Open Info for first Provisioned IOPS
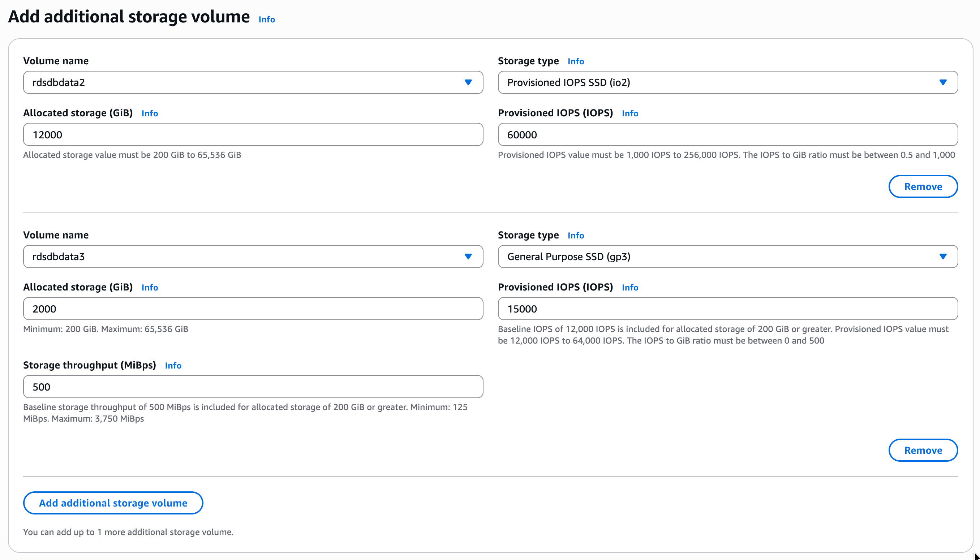The image size is (980, 560). point(629,113)
